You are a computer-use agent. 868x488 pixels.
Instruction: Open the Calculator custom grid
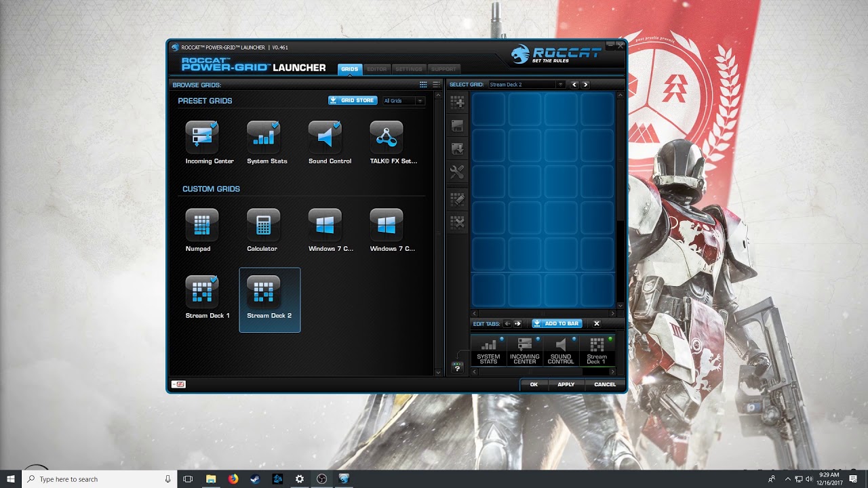tap(264, 225)
